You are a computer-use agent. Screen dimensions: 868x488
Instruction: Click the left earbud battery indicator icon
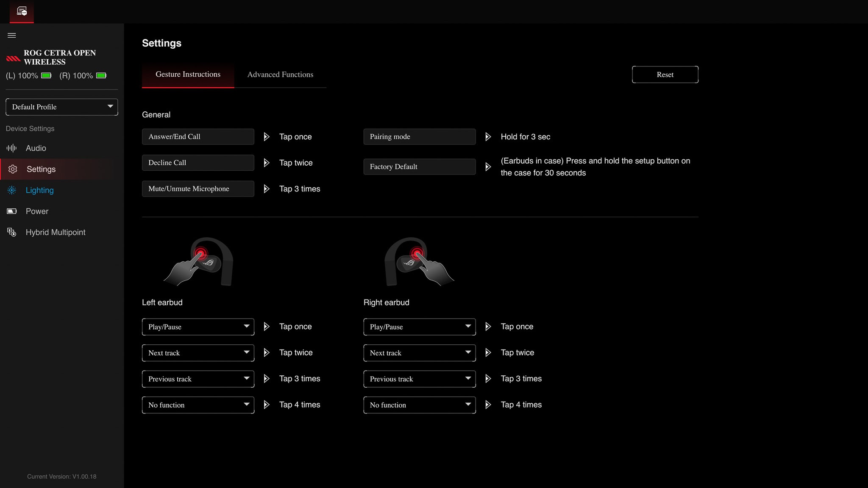pos(46,75)
